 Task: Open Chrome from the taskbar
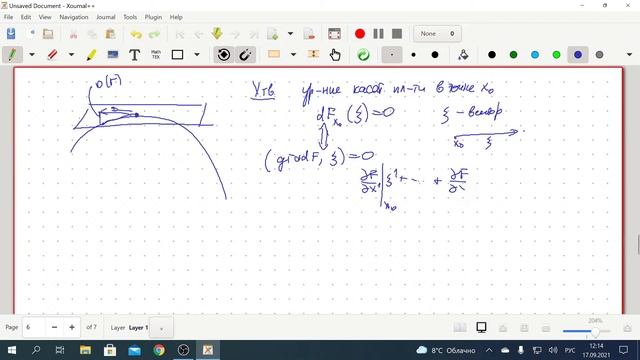pos(159,350)
